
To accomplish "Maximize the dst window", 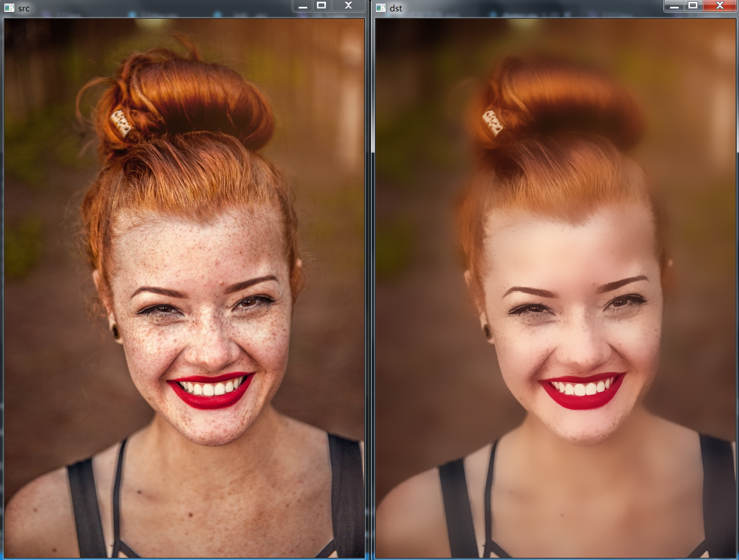I will [693, 6].
